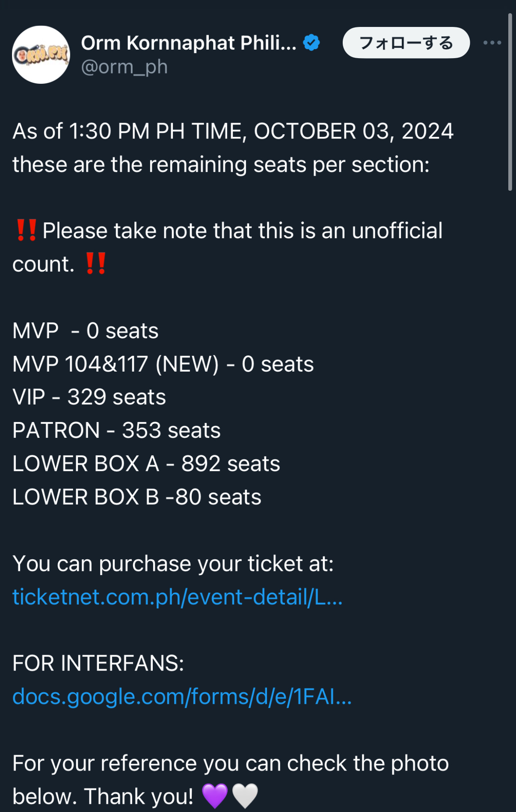
Task: Click the "MVP 104&117 (NEW)" line
Action: coord(163,364)
